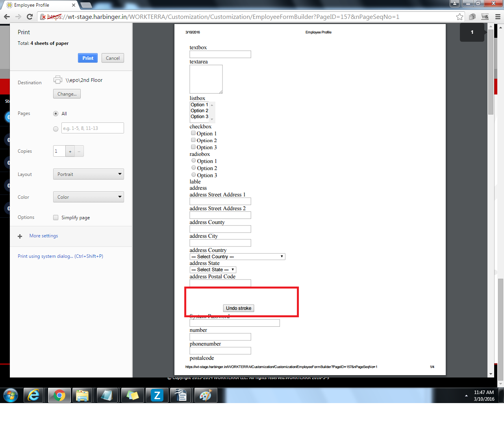Select the custom page range radio button
The height and width of the screenshot is (433, 504).
coord(56,129)
